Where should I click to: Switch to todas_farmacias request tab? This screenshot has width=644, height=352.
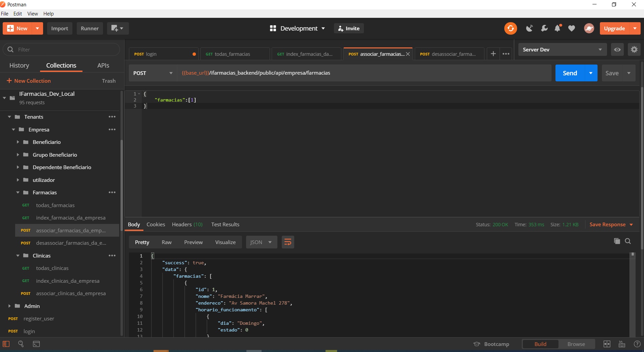click(x=235, y=54)
